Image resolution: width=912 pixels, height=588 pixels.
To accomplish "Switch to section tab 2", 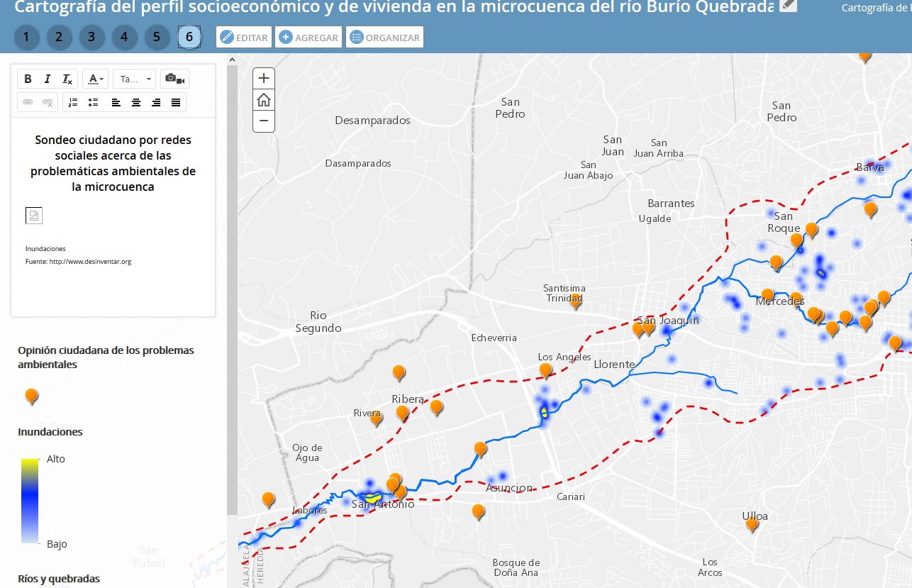I will tap(59, 37).
